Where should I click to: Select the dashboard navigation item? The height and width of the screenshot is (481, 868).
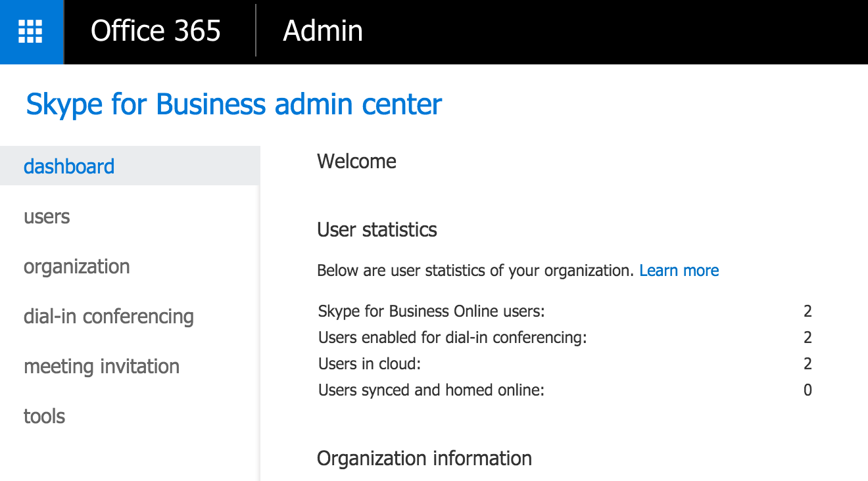point(130,166)
